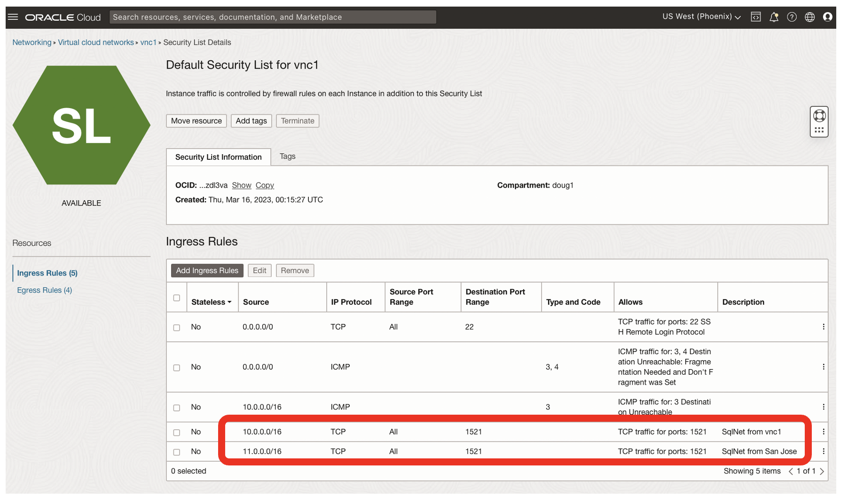Open actions menu for SSH port 22 rule
The height and width of the screenshot is (504, 848).
823,327
